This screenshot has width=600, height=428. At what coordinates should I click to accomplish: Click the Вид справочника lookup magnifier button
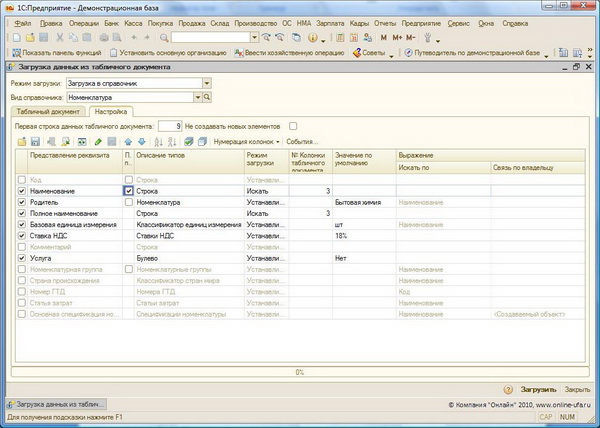207,98
